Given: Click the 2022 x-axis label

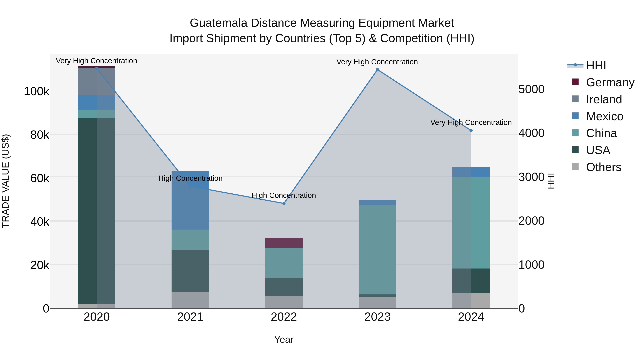Looking at the screenshot, I should [x=284, y=317].
